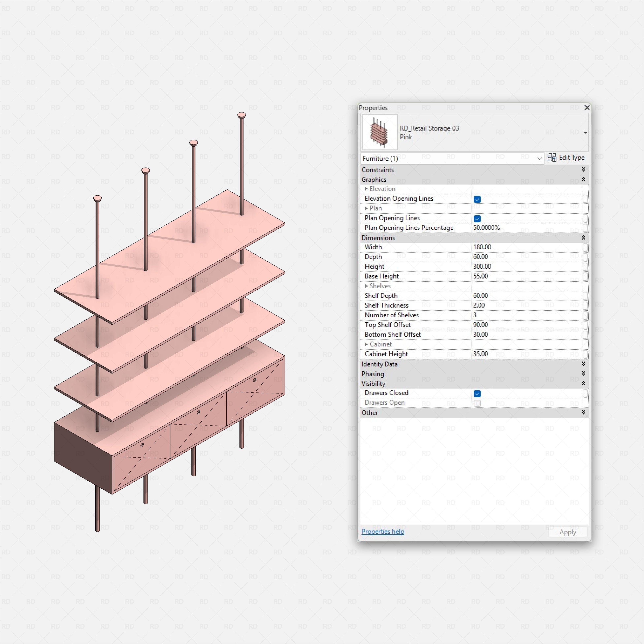Select the 'Width' parameter label
Viewport: 644px width, 644px height.
[373, 247]
